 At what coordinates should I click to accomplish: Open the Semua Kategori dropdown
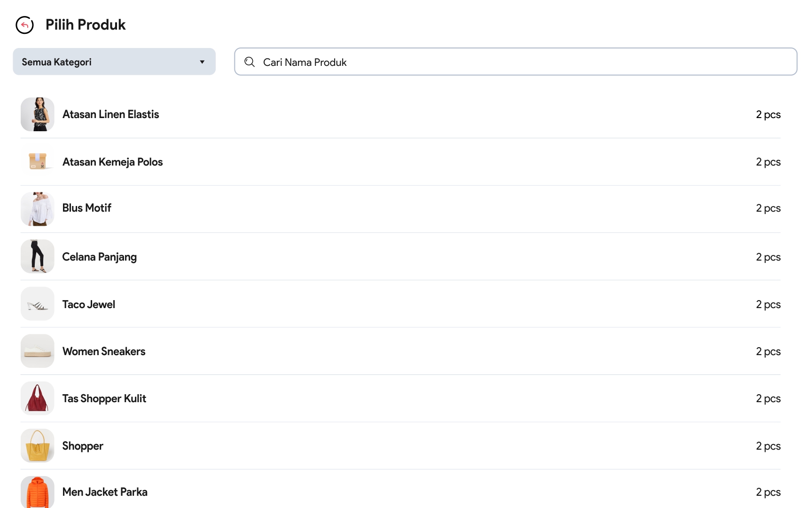click(114, 62)
